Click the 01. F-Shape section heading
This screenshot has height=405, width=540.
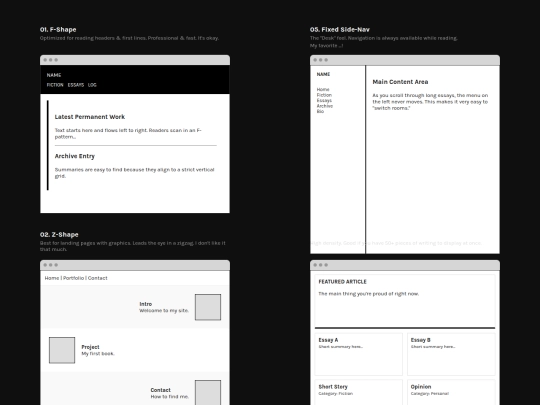[58, 30]
